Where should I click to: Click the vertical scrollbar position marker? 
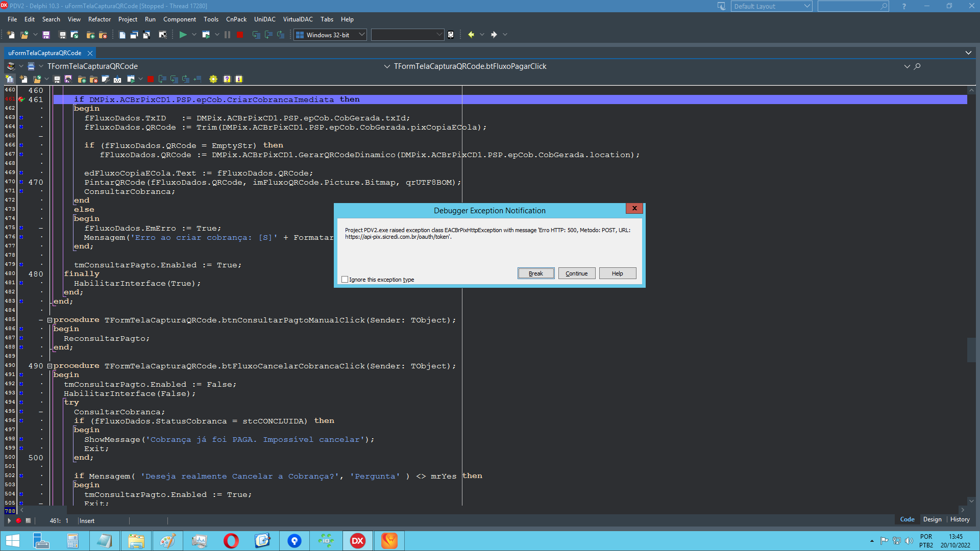(x=971, y=349)
